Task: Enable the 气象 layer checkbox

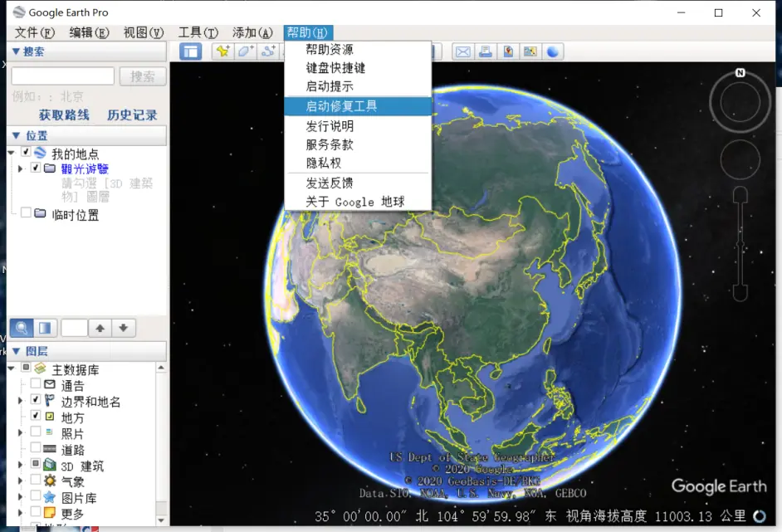Action: click(36, 479)
